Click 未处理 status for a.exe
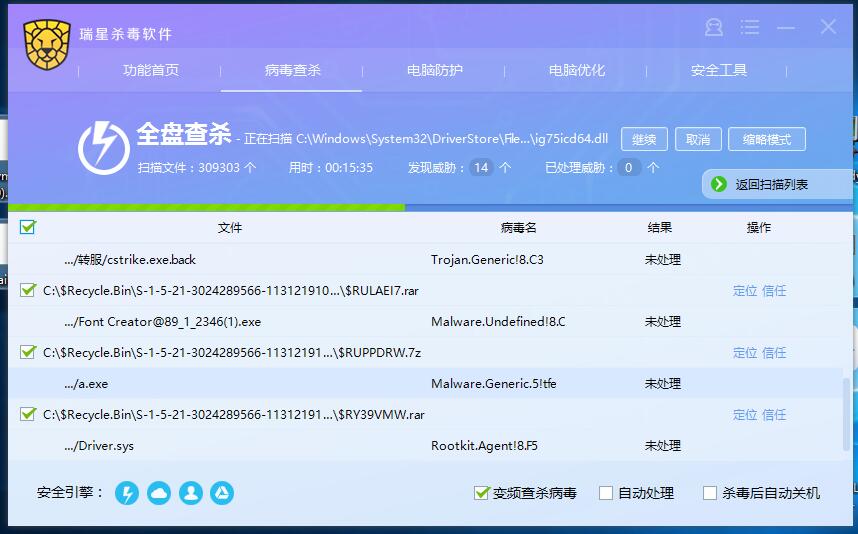Viewport: 858px width, 534px height. pyautogui.click(x=663, y=384)
